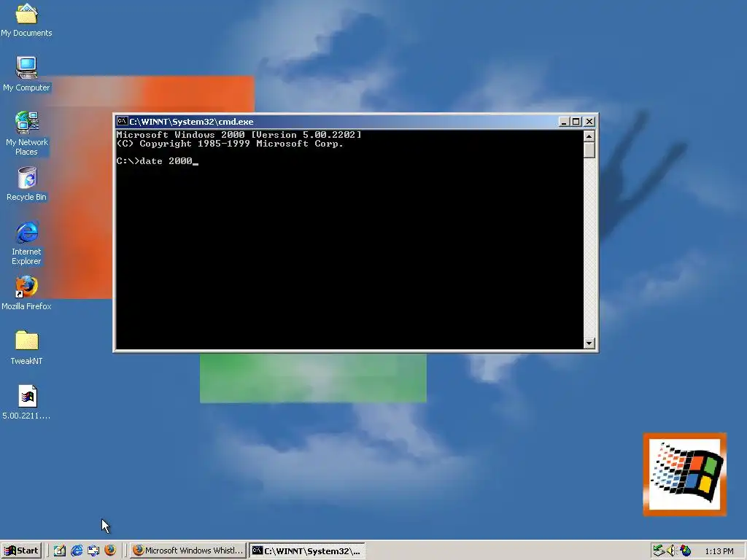Launch Internet Explorer from quick launch

click(x=76, y=551)
